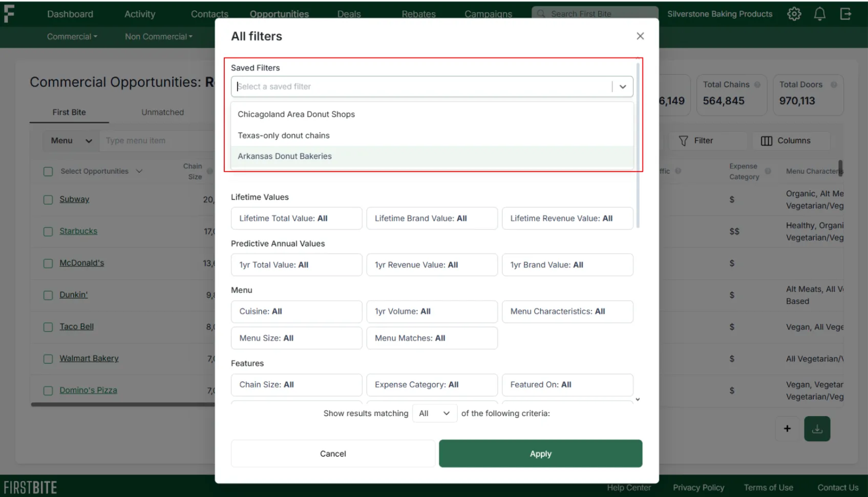Open the Subway link
The height and width of the screenshot is (497, 868).
[74, 199]
